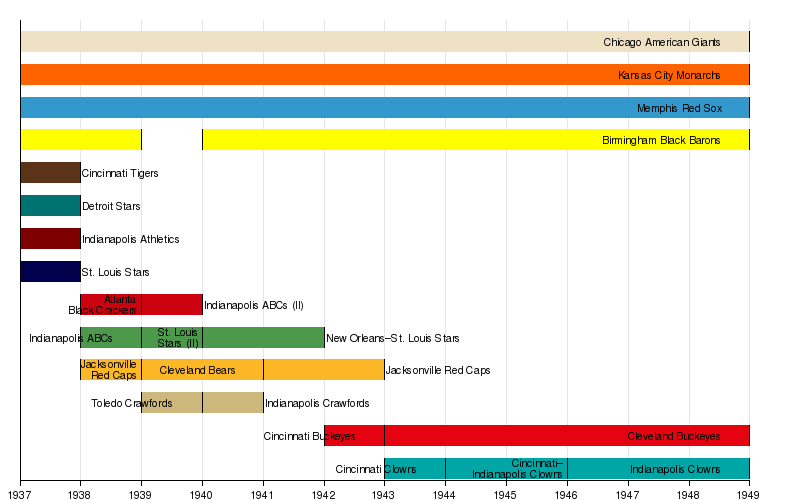
Task: Click the Indianapolis Crawfords label
Action: pyautogui.click(x=317, y=404)
